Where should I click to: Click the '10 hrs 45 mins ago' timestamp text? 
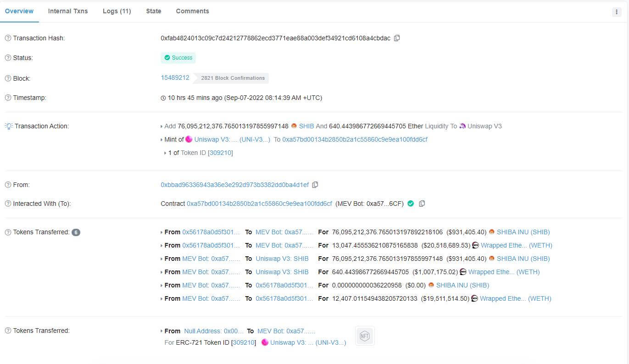tap(195, 98)
